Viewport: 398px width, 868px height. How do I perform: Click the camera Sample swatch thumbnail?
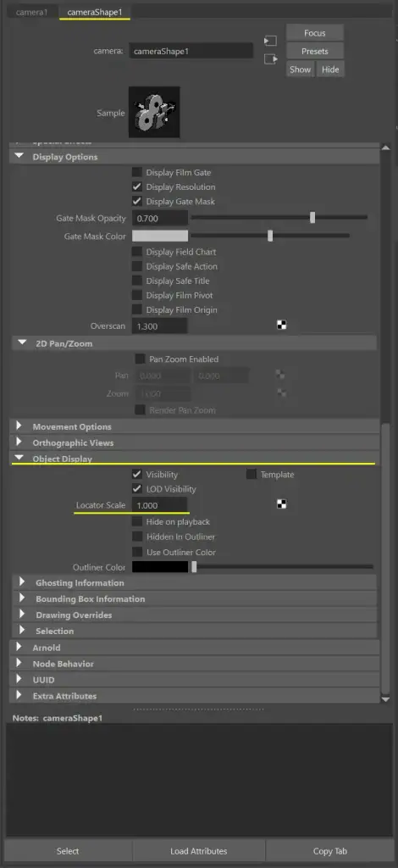click(154, 113)
